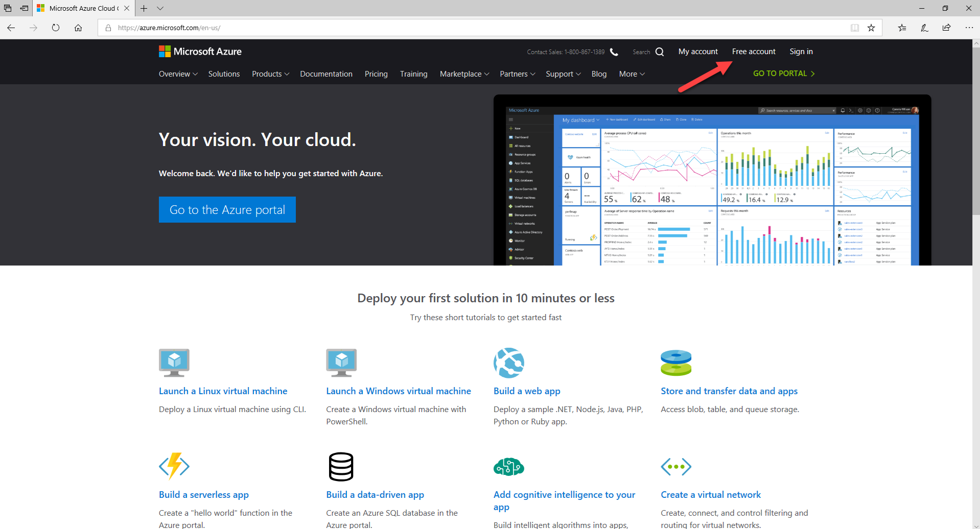
Task: Open the browser settings ellipsis menu
Action: 969,28
